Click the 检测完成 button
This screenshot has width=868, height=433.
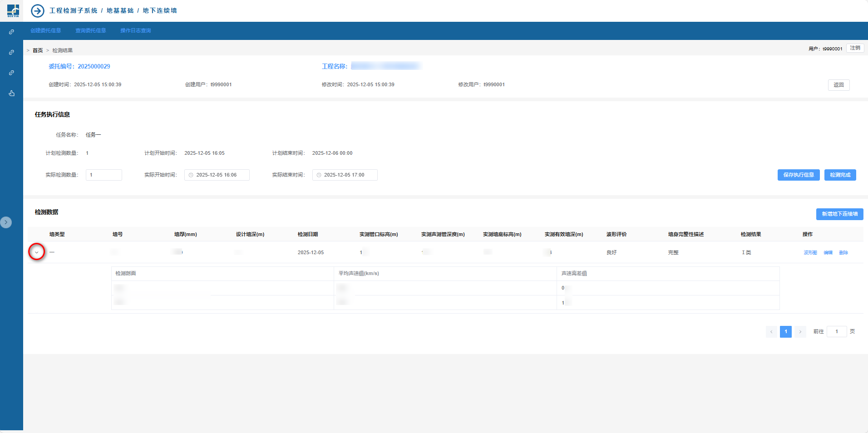(840, 175)
